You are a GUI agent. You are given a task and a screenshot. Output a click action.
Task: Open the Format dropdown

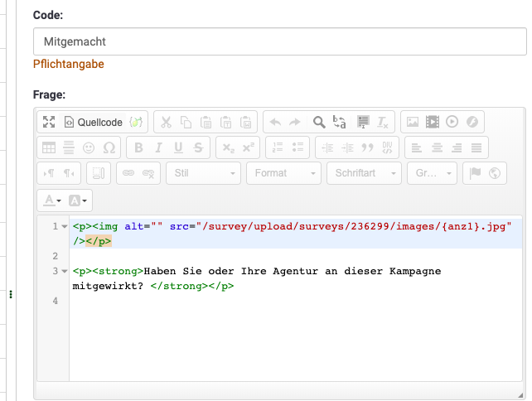click(x=283, y=173)
